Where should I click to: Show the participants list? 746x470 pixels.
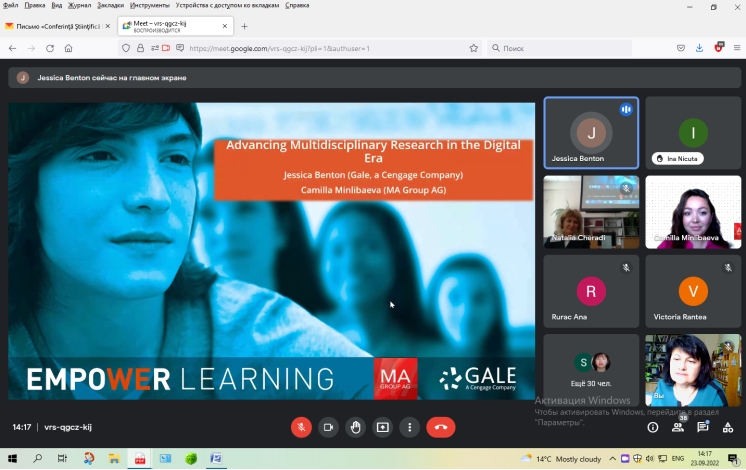[678, 427]
